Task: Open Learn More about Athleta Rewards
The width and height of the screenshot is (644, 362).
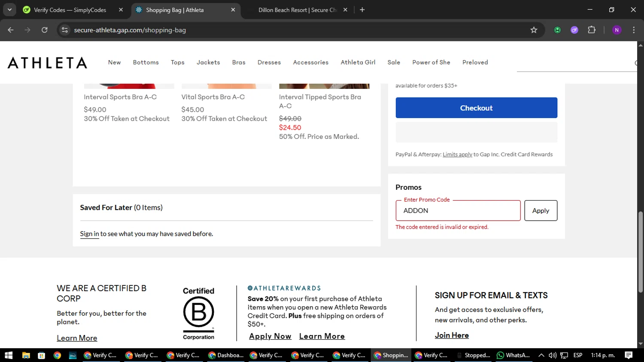Action: tap(322, 336)
